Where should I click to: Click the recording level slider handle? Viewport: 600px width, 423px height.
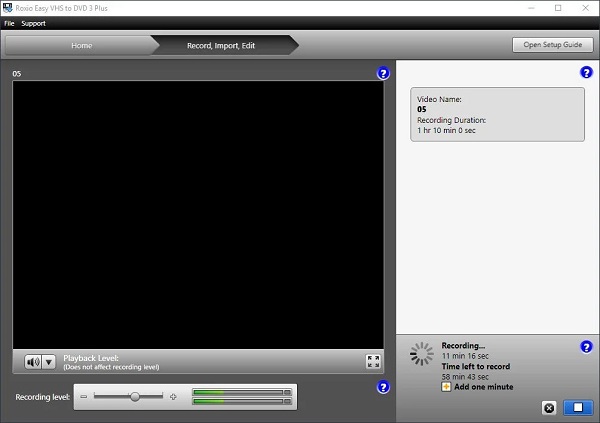tap(135, 397)
